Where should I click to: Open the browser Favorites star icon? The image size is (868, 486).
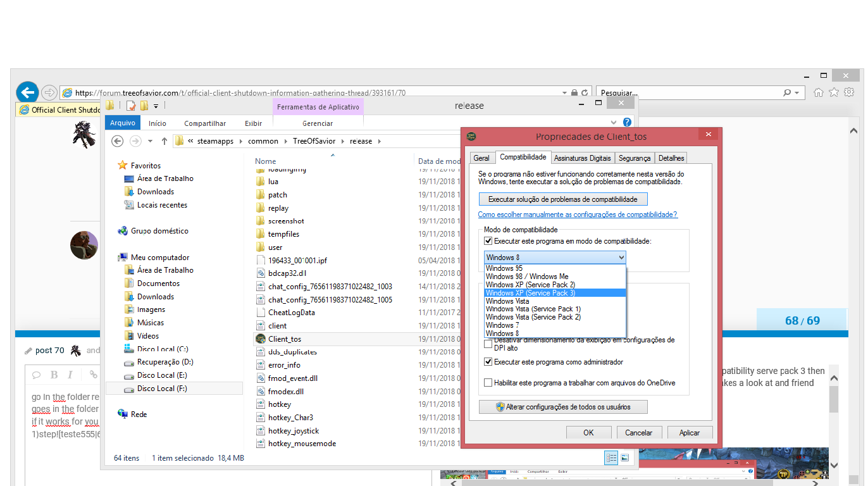tap(834, 92)
